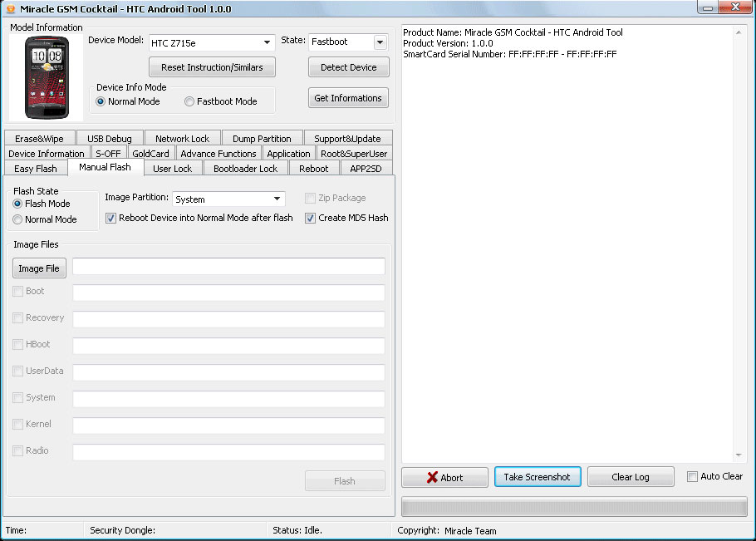756x541 pixels.
Task: Click the Product Version: 1.0.0 log line
Action: 448,43
